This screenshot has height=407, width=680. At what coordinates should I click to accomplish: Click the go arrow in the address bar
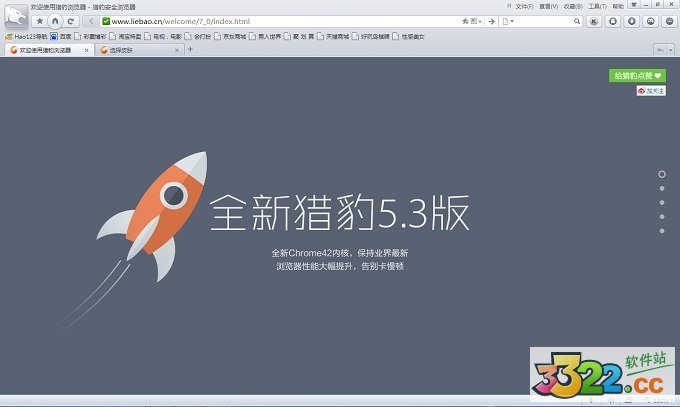click(x=491, y=21)
